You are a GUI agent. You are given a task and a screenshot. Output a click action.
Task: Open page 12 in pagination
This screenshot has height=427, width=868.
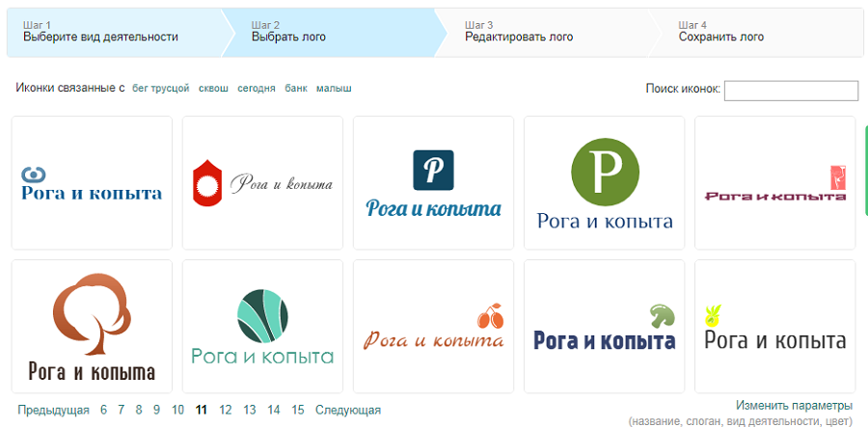click(226, 410)
